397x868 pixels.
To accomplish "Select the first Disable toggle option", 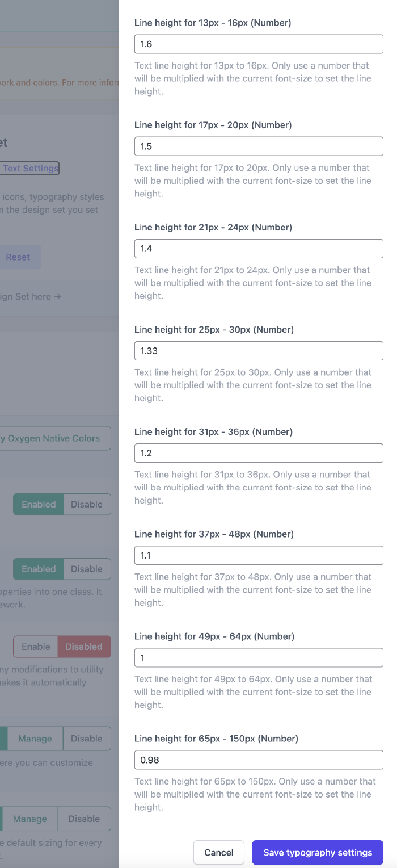I will click(x=87, y=504).
